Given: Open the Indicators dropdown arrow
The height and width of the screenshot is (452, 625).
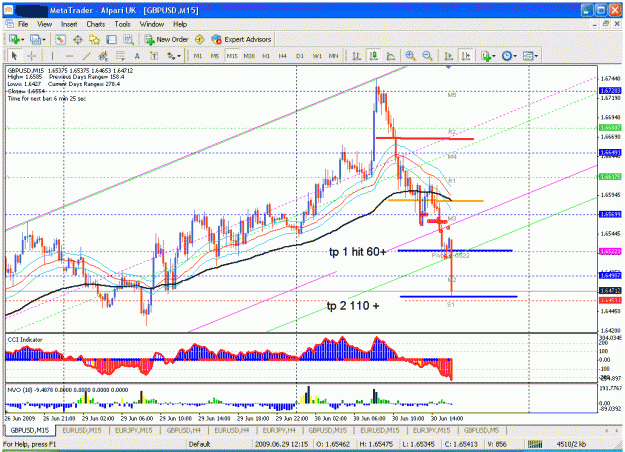Looking at the screenshot, I should pyautogui.click(x=494, y=57).
